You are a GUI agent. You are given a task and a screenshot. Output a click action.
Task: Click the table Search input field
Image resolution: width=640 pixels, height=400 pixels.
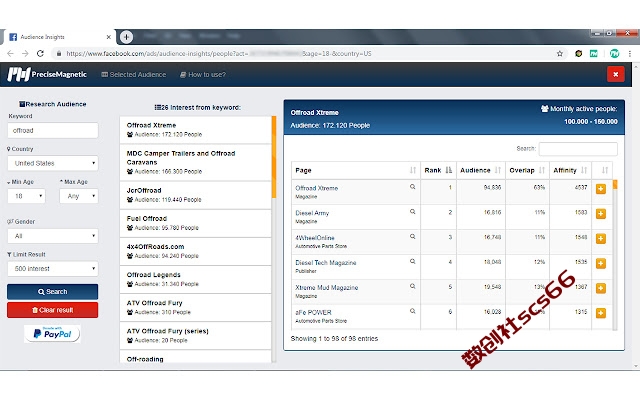click(x=578, y=149)
